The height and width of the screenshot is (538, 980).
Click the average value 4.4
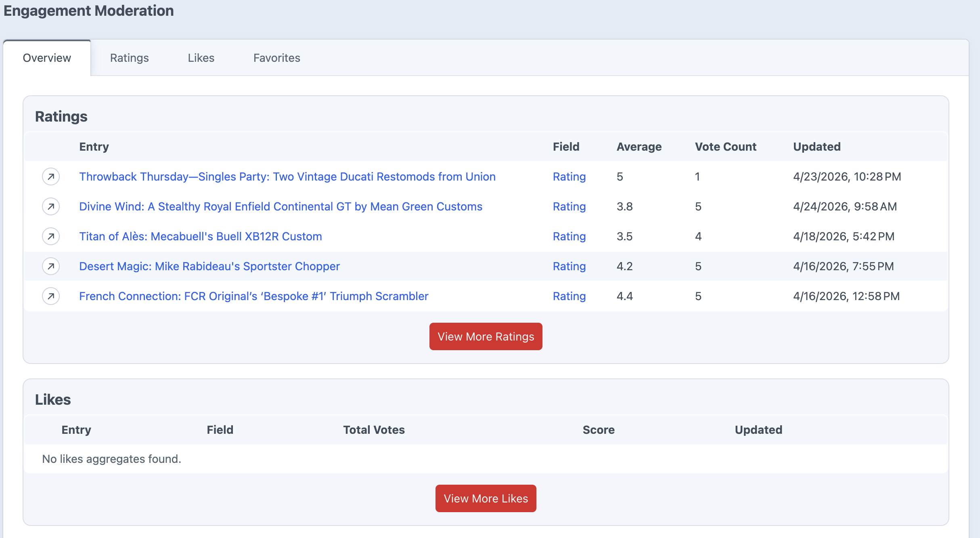[x=625, y=296]
